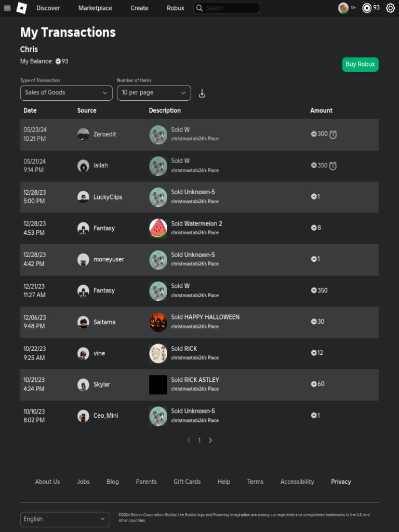Open Create in top navigation

click(139, 8)
